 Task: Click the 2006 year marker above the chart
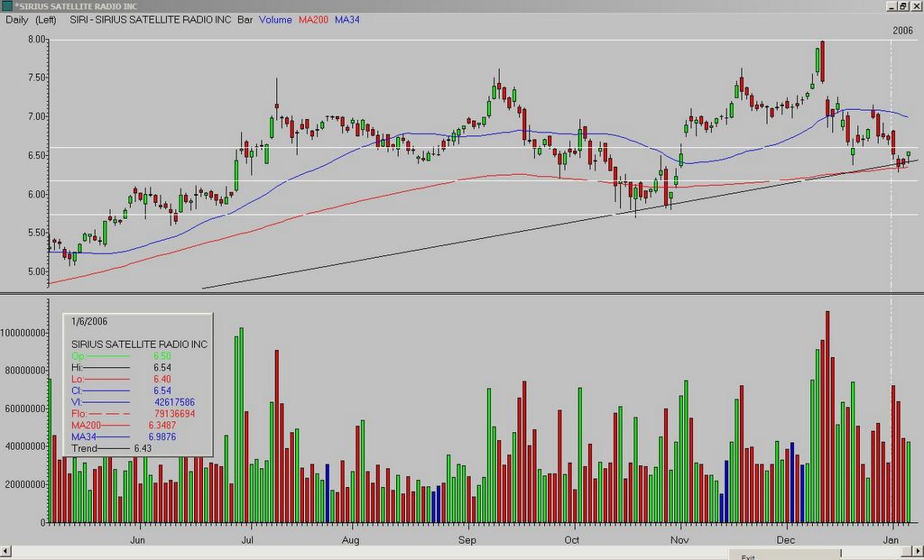902,31
